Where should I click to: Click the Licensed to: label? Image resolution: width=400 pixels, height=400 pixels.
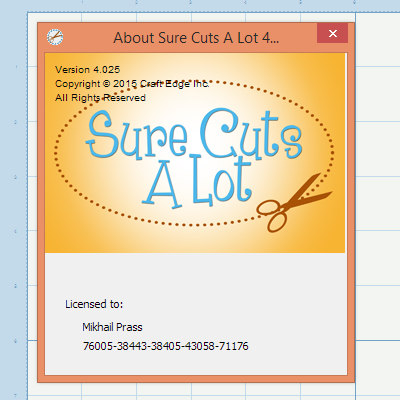pos(94,304)
